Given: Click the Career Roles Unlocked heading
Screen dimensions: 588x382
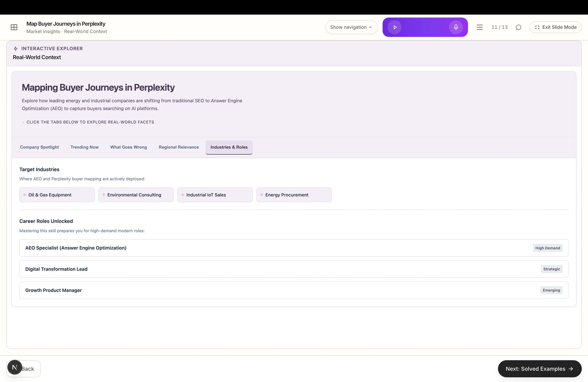Looking at the screenshot, I should coord(46,221).
